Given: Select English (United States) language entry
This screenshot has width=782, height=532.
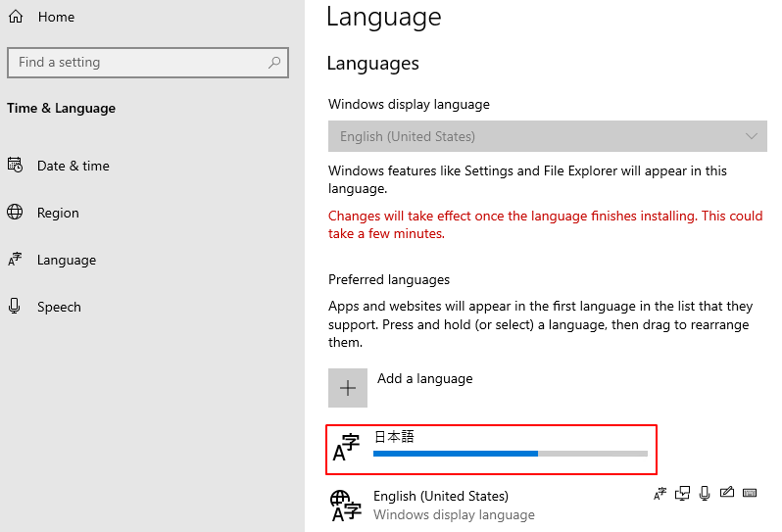Looking at the screenshot, I should pyautogui.click(x=441, y=497).
